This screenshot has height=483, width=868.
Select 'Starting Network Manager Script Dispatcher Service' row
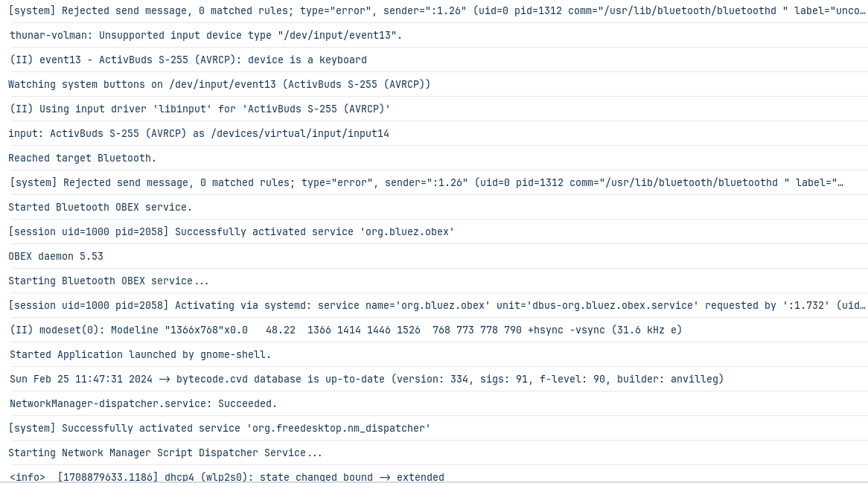pos(434,452)
